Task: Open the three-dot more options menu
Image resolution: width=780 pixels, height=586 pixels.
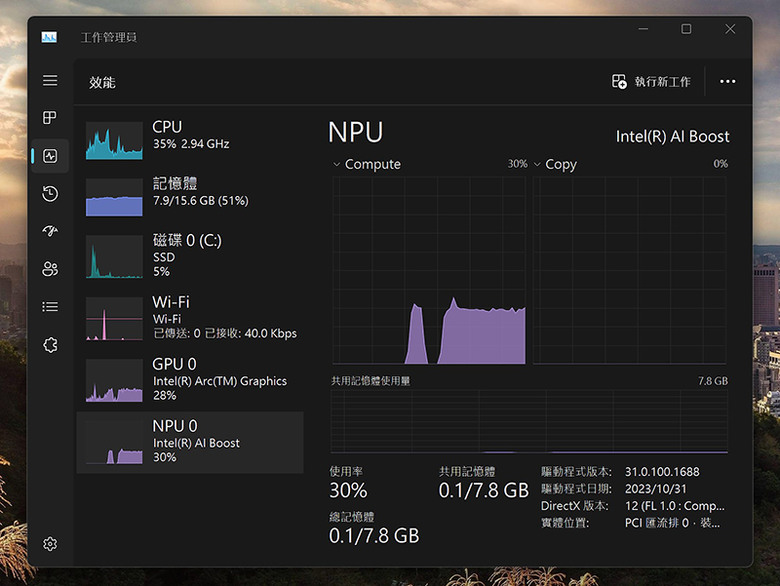Action: (727, 82)
